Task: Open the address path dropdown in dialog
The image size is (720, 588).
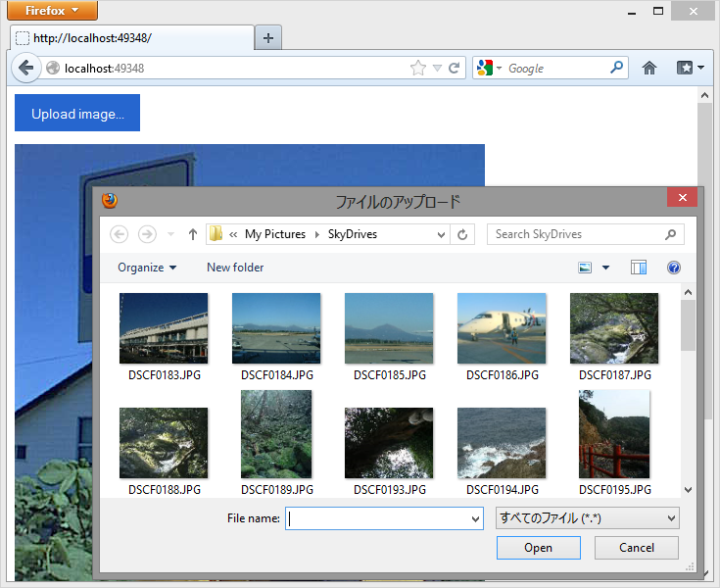Action: click(441, 235)
